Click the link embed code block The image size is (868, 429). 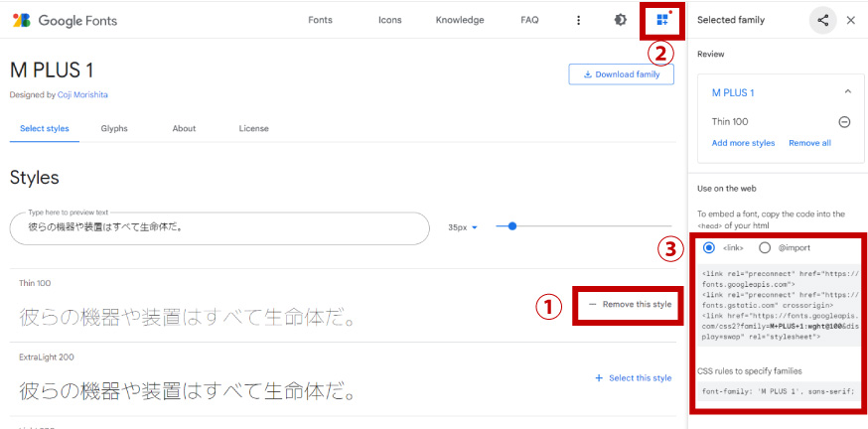[780, 305]
